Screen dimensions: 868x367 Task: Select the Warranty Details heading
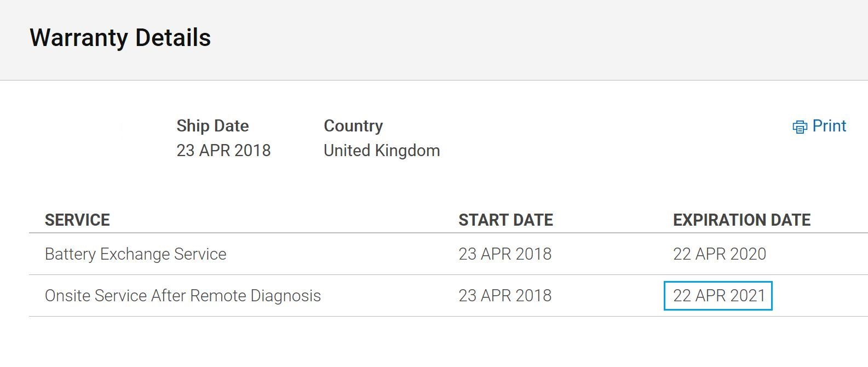(x=120, y=38)
